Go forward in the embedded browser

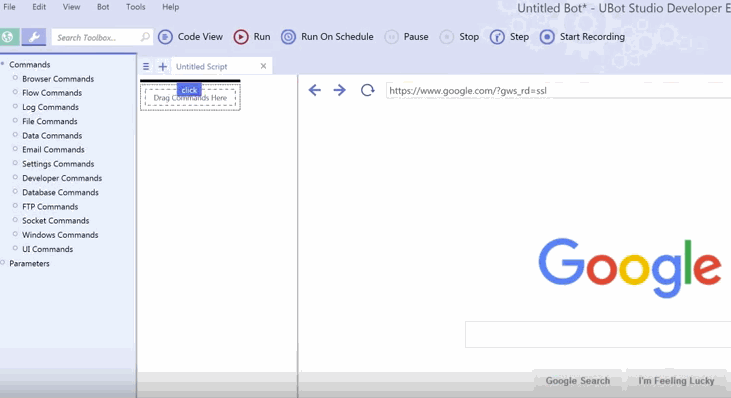point(340,90)
